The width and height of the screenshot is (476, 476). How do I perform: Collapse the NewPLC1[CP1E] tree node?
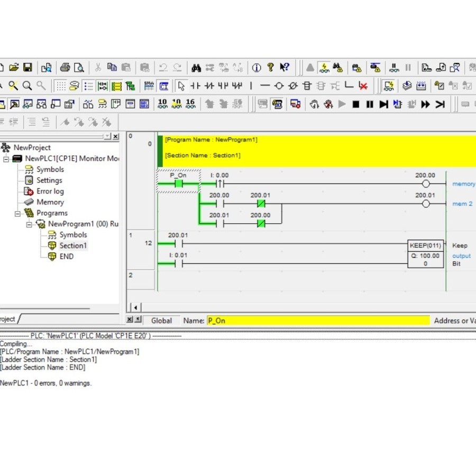coord(6,159)
